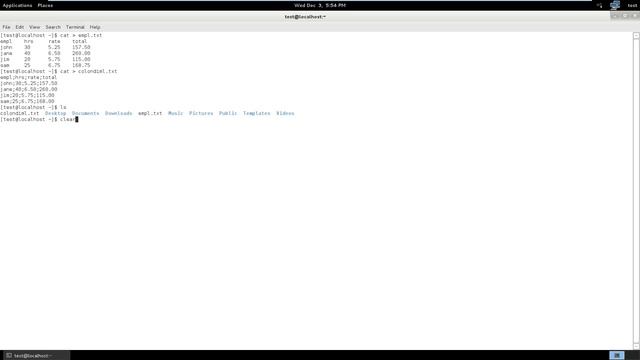640x360 pixels.
Task: Click 'Templates' in ls output
Action: [x=256, y=113]
